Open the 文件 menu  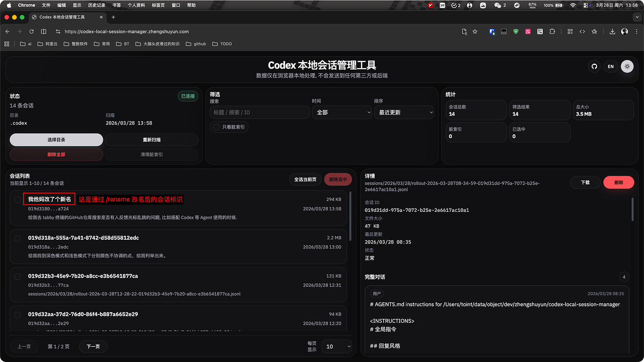click(x=46, y=5)
